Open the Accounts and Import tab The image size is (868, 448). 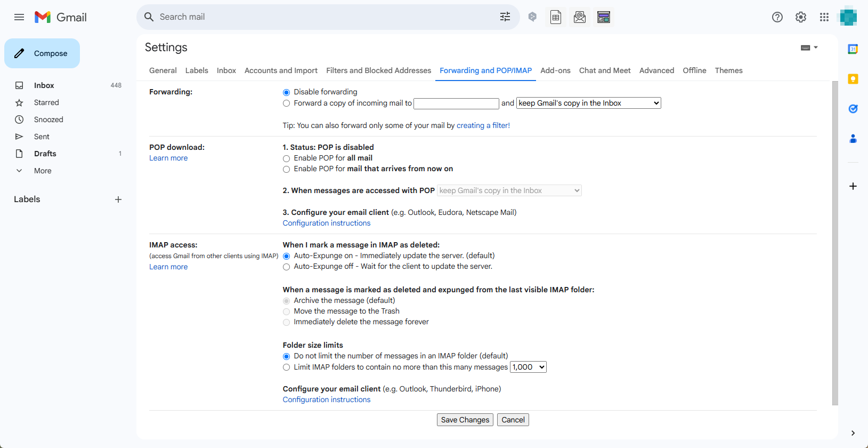281,70
